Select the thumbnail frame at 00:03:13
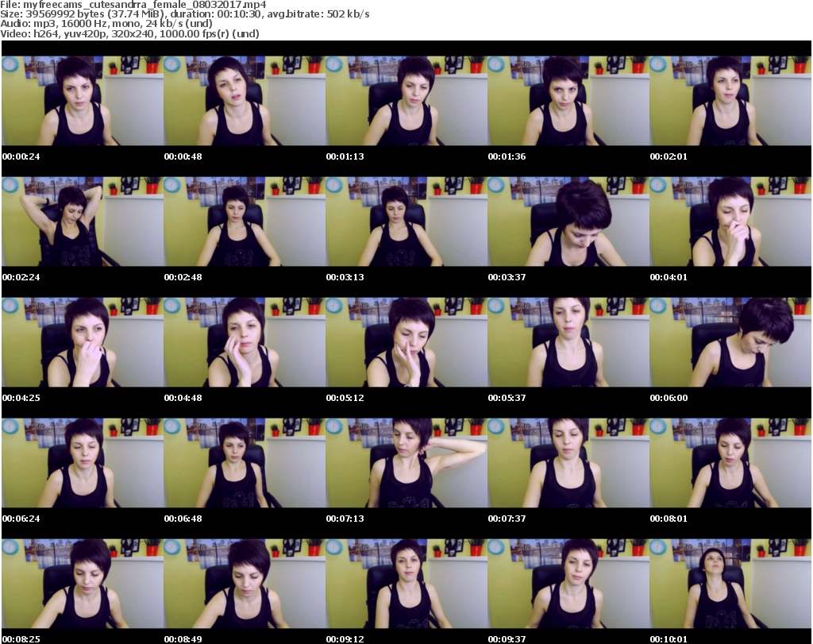The height and width of the screenshot is (644, 813). coord(406,222)
